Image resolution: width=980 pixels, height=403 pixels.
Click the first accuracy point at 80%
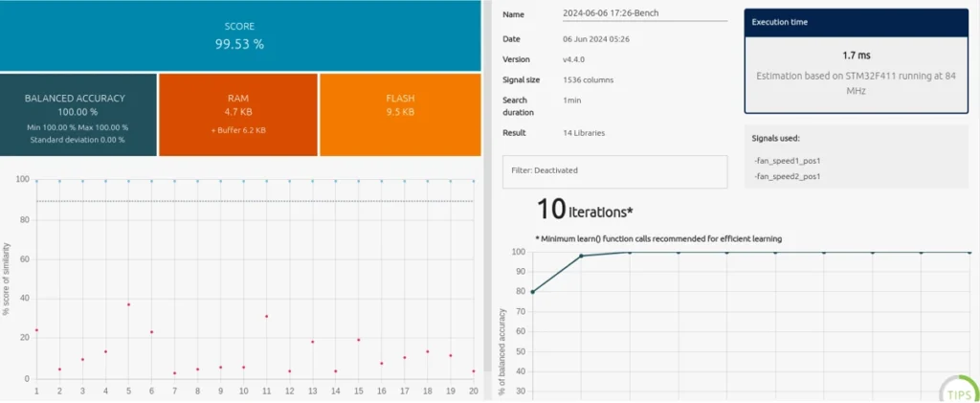[532, 292]
